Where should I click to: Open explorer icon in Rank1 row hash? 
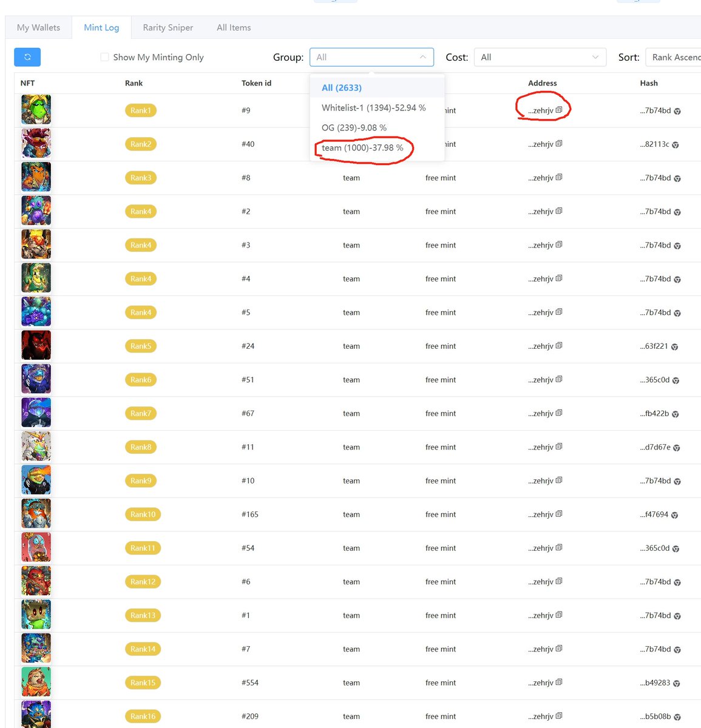tap(677, 111)
